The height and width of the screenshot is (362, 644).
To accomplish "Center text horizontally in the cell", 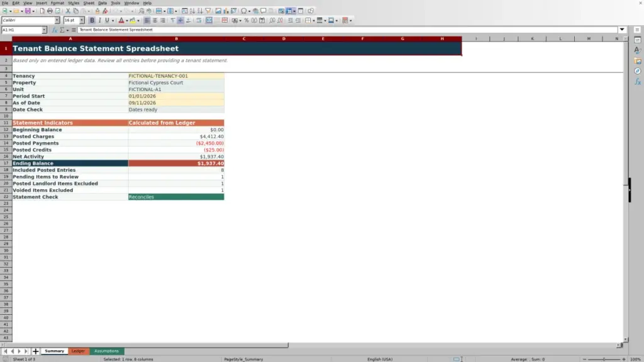I will pos(155,20).
